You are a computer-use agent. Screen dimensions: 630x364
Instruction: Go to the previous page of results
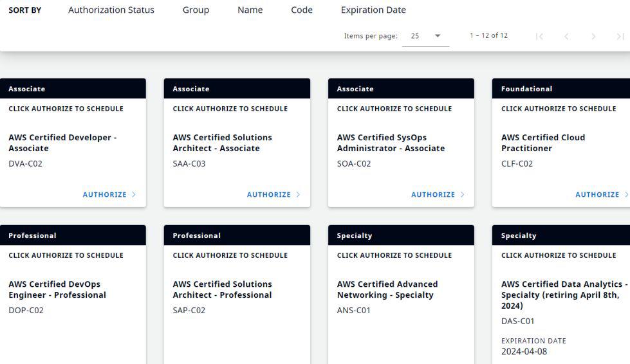(x=566, y=36)
